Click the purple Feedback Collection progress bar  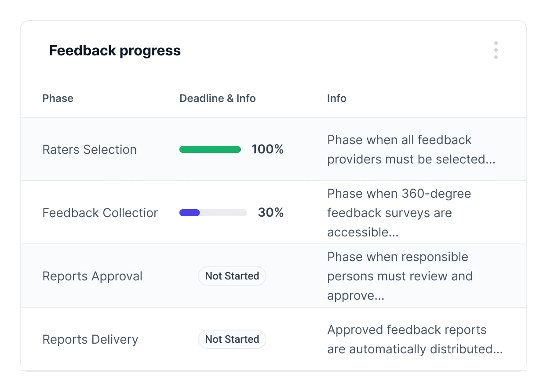click(190, 213)
